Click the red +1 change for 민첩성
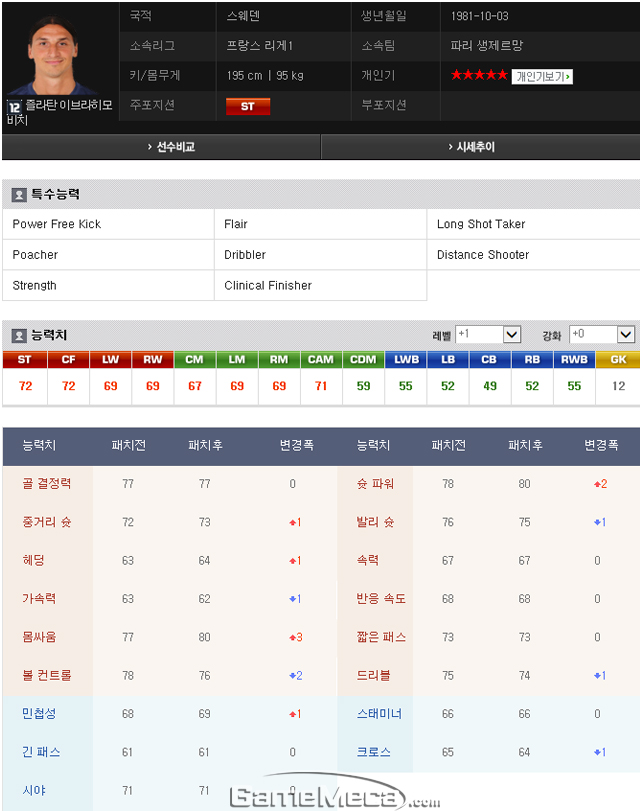 pyautogui.click(x=295, y=714)
